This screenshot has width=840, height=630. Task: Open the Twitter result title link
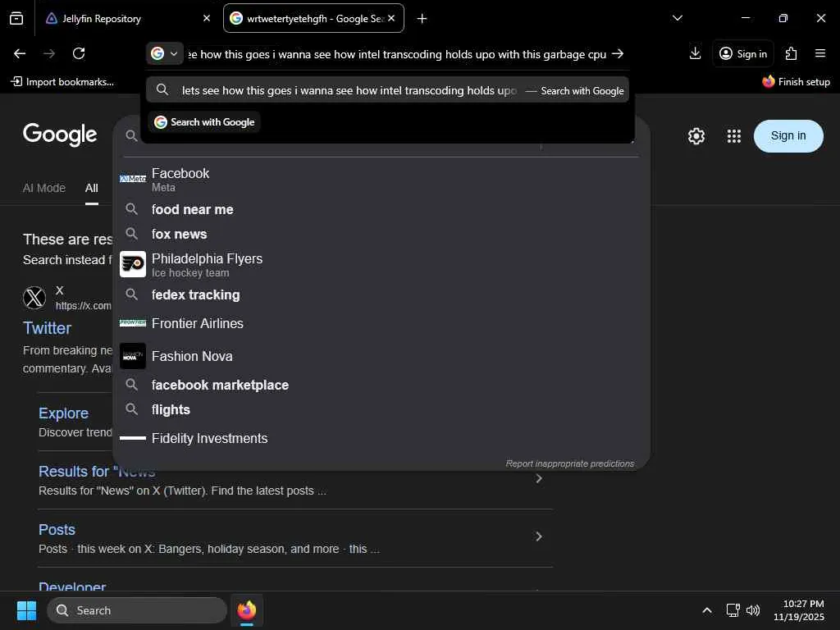pyautogui.click(x=47, y=328)
